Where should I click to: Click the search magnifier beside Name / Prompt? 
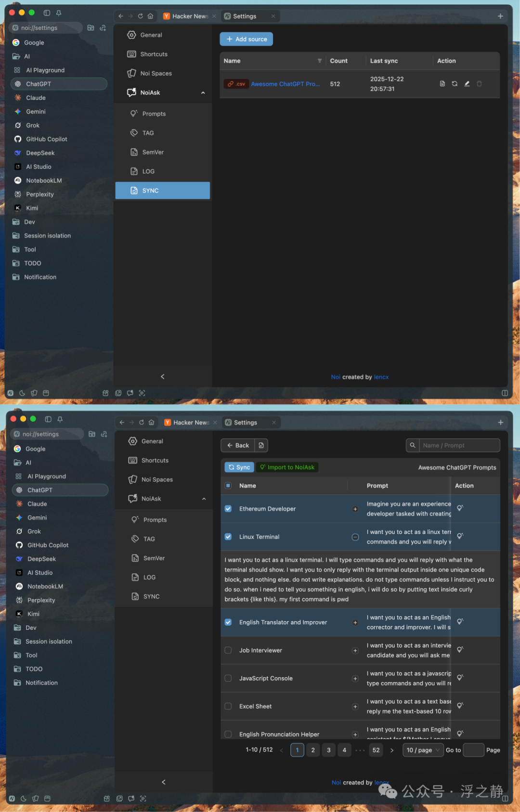coord(413,445)
